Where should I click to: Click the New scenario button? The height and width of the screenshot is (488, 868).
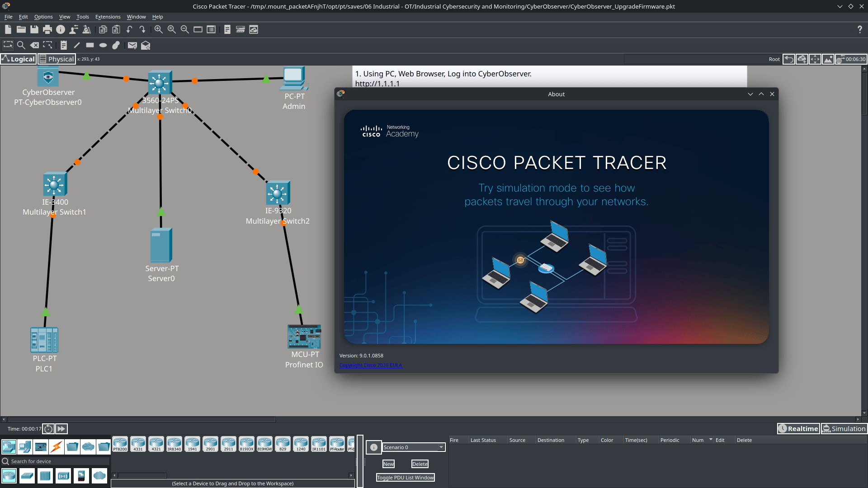[x=388, y=464]
